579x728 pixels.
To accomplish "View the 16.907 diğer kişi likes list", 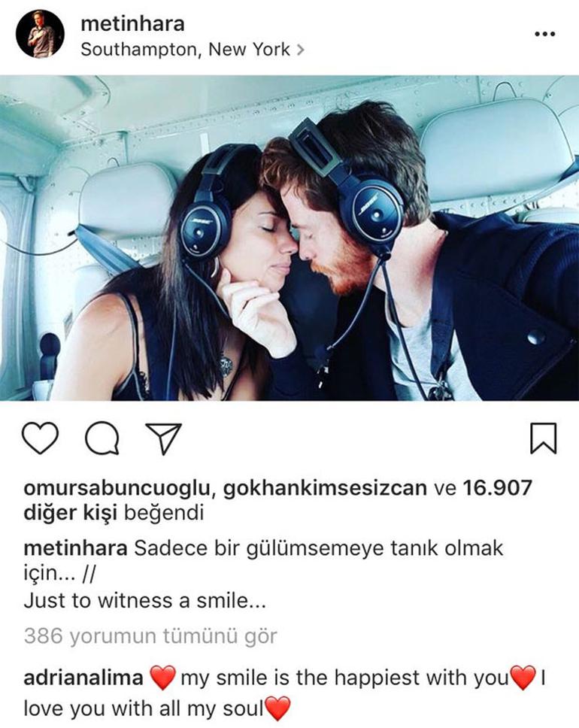I will (277, 501).
